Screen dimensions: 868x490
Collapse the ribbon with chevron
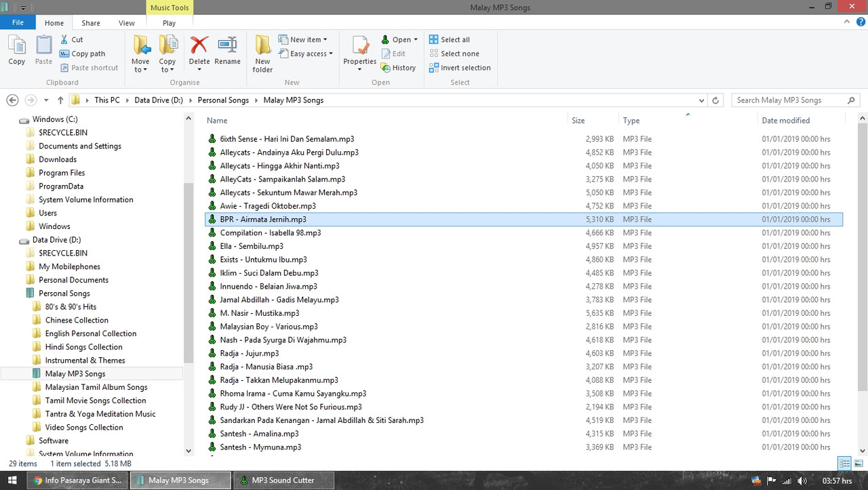pyautogui.click(x=848, y=22)
